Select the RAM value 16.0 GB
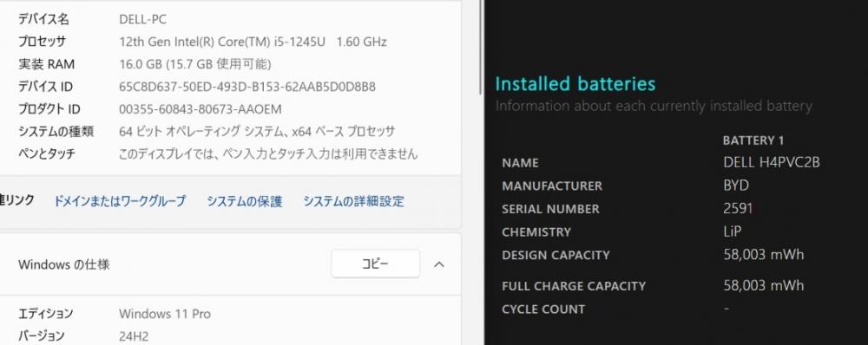 (194, 64)
